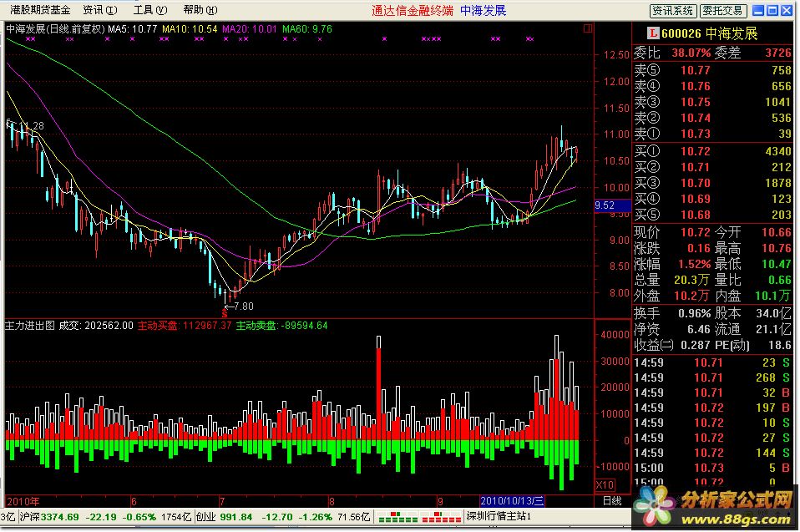Click the 委比 38.07% value
Viewport: 800px width, 532px height.
(691, 53)
